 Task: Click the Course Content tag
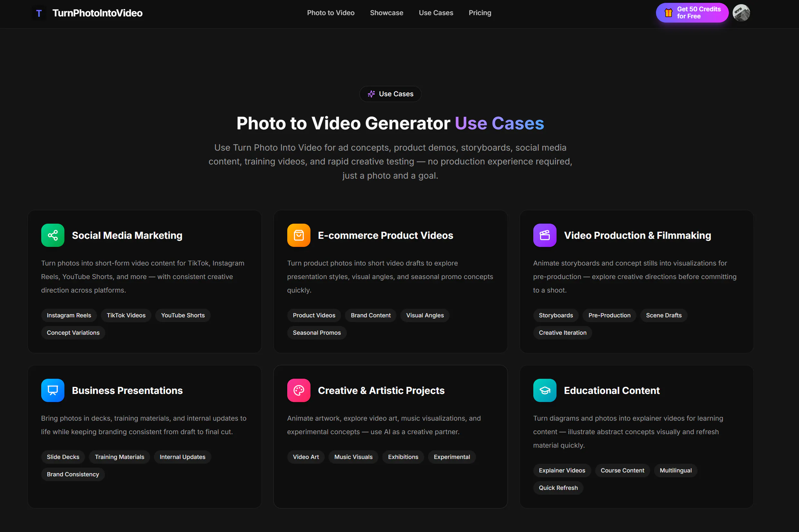[x=623, y=470]
